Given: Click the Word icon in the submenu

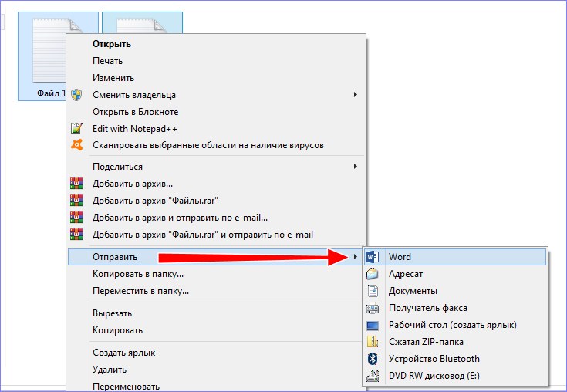Looking at the screenshot, I should click(373, 257).
